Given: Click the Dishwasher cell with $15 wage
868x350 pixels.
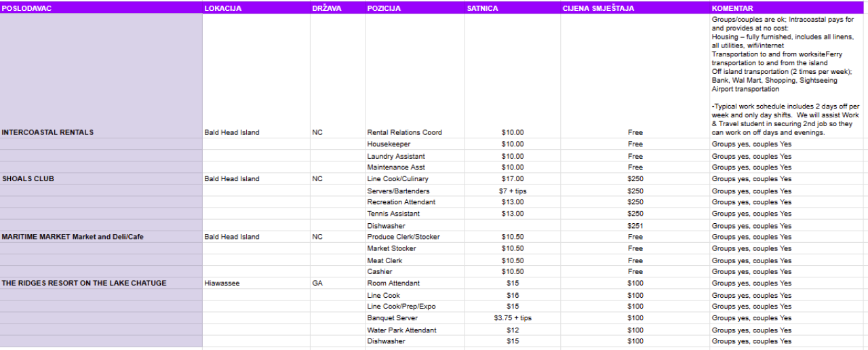Looking at the screenshot, I should tap(415, 341).
